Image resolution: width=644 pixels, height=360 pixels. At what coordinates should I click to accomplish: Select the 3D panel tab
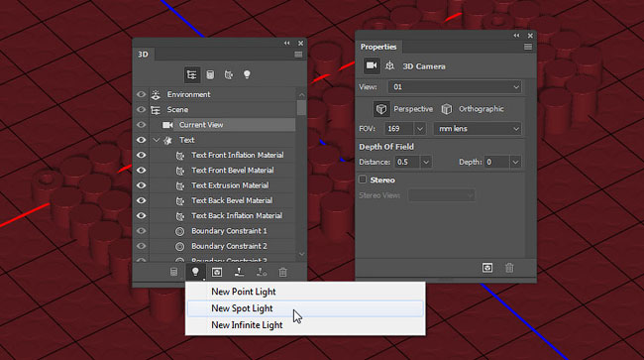[x=144, y=55]
